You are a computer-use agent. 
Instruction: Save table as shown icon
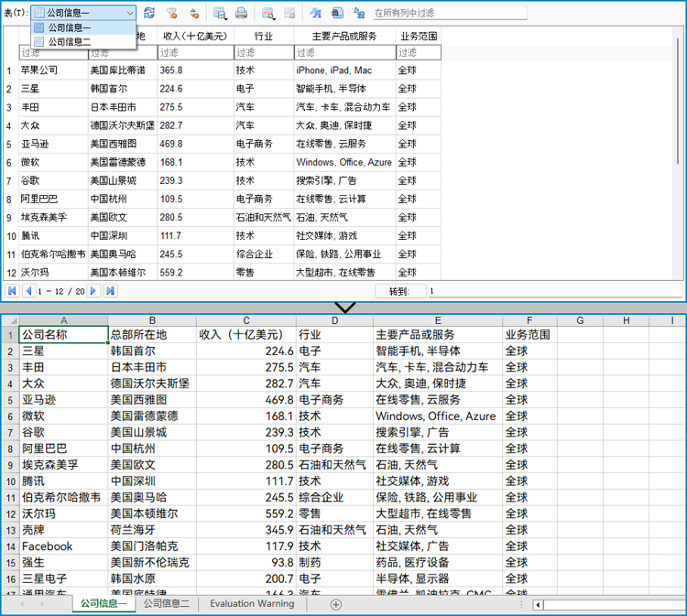(x=220, y=13)
